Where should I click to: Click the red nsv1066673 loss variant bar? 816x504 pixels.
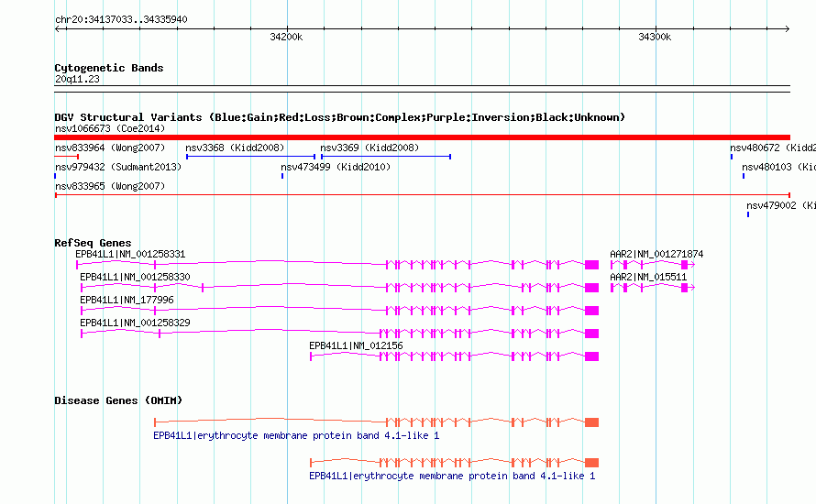click(x=422, y=137)
